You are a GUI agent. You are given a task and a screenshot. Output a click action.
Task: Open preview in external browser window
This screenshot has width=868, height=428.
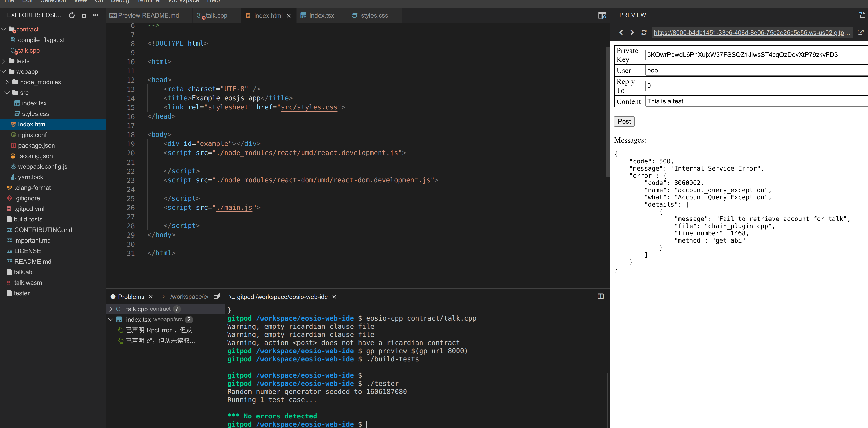tap(861, 32)
